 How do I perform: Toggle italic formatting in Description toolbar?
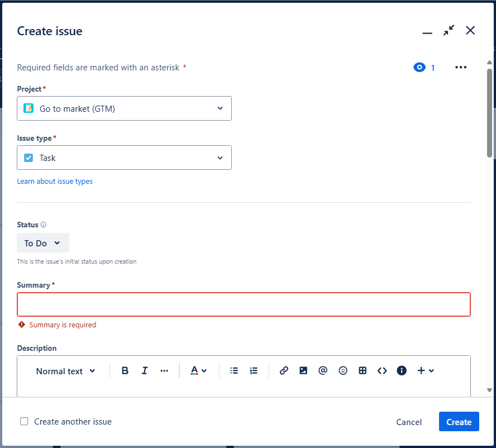click(x=145, y=371)
